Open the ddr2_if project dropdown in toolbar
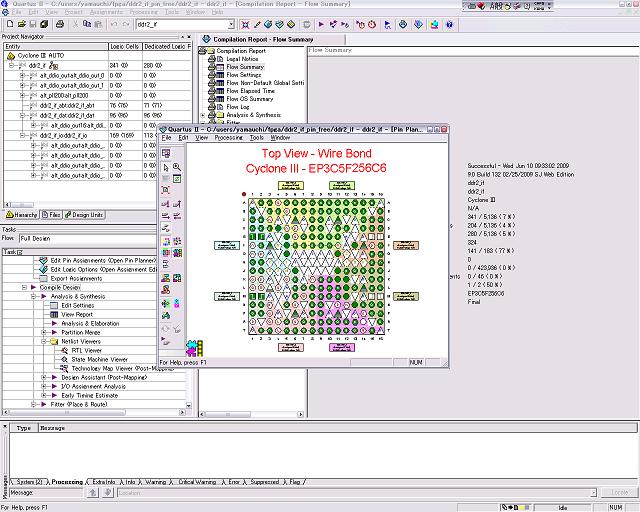 (231, 24)
